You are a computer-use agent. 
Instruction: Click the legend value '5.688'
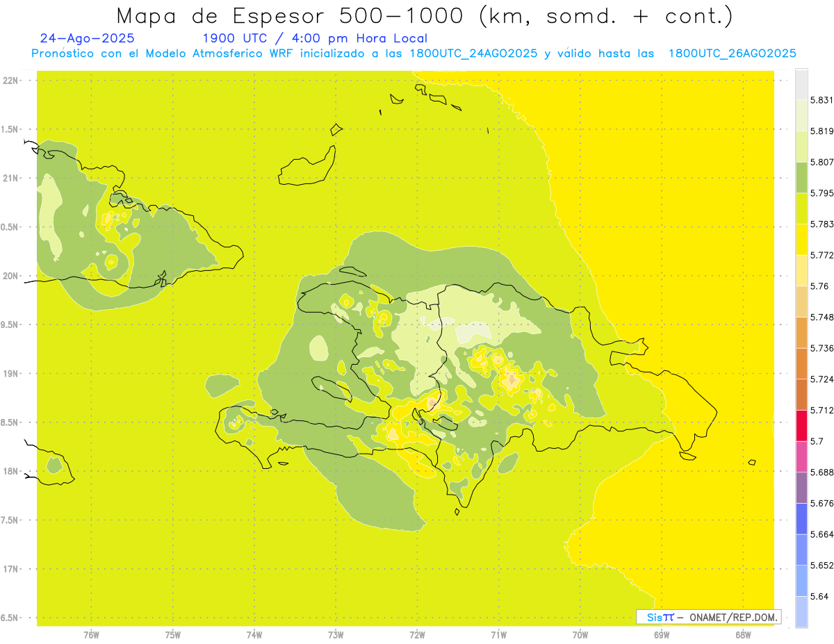click(x=821, y=472)
